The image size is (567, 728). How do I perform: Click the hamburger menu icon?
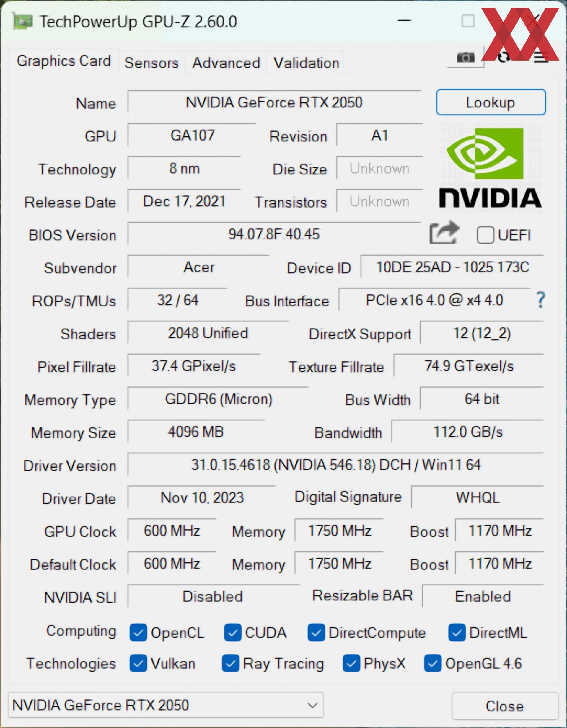(x=541, y=57)
